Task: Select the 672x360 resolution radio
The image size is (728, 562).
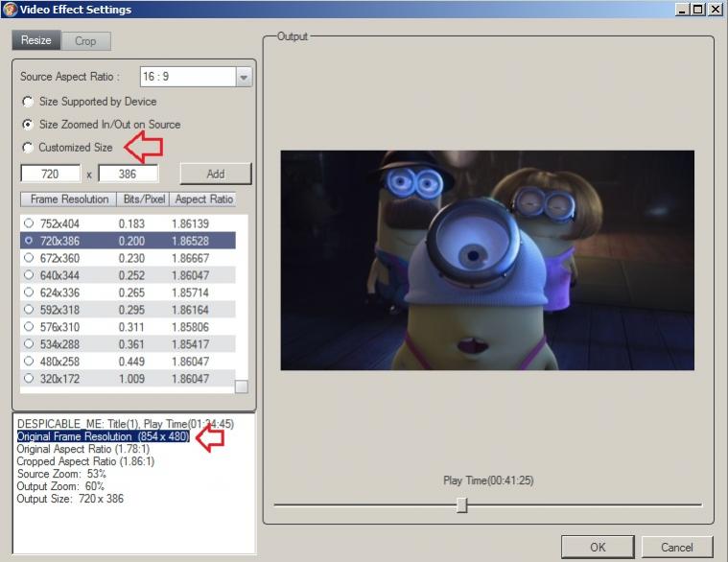Action: point(29,258)
